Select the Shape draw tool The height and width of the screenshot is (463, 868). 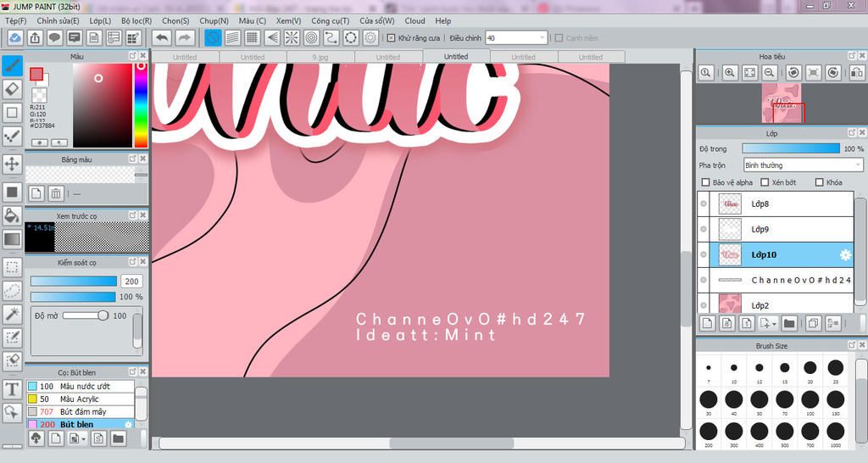12,113
